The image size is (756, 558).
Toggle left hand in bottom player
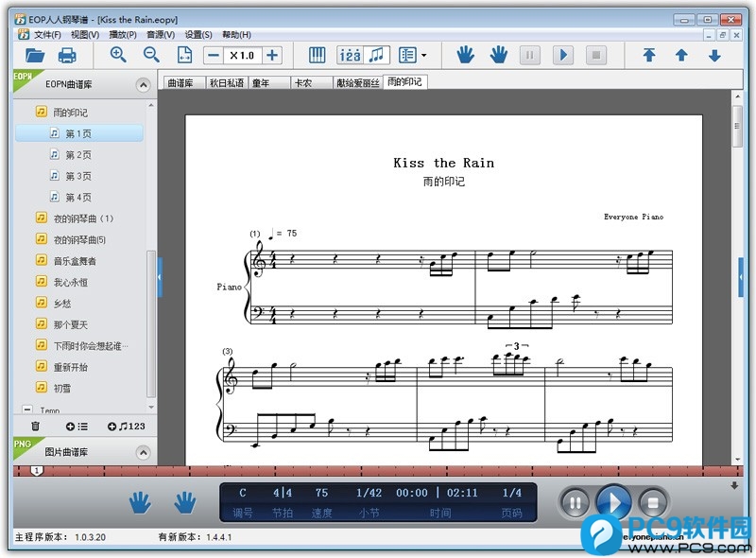[140, 502]
